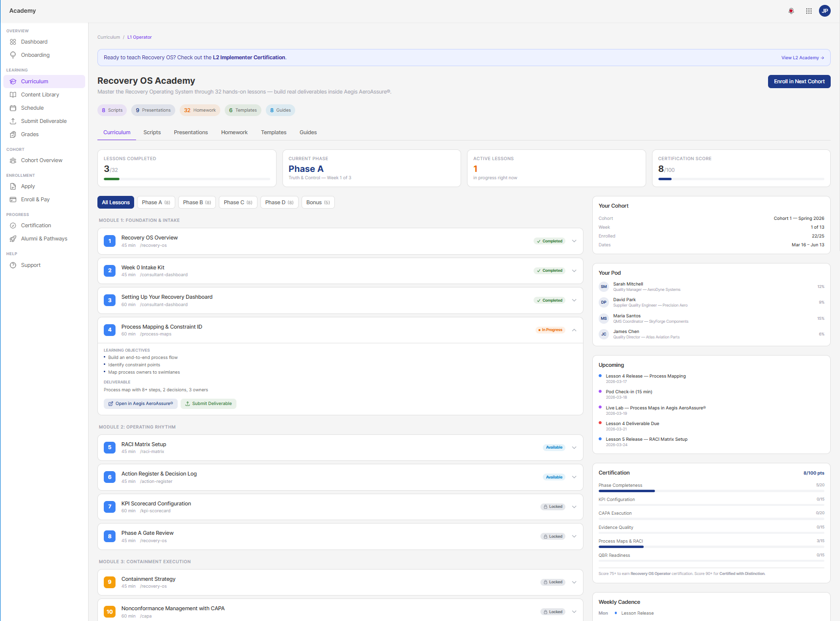The height and width of the screenshot is (621, 840).
Task: Filter lessons by Phase D
Action: [x=280, y=203]
